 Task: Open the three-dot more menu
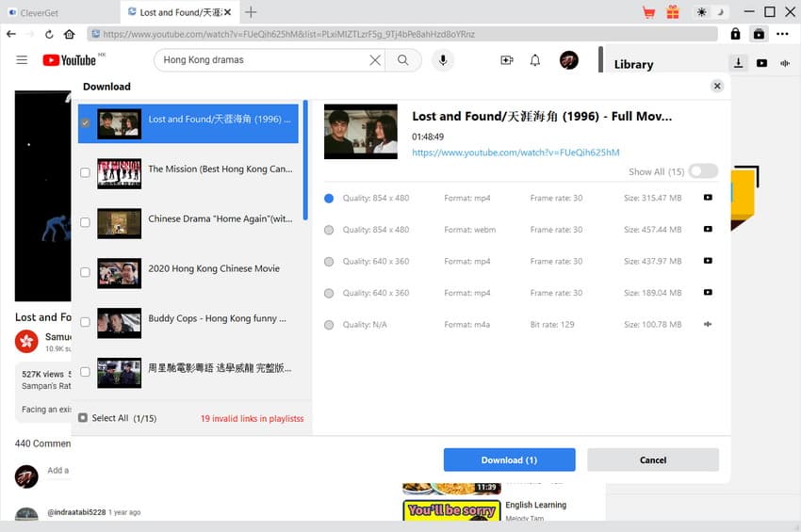point(782,34)
